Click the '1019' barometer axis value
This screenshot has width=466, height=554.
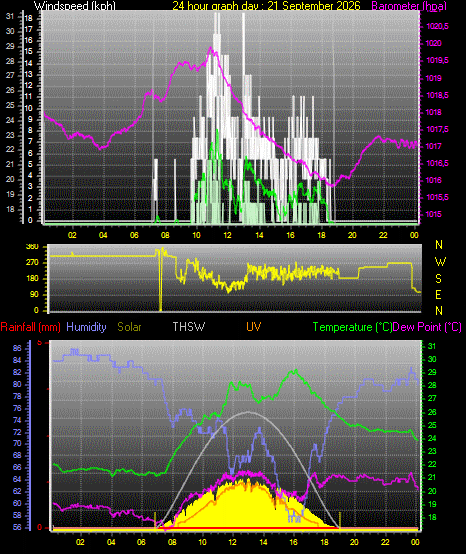[x=434, y=78]
